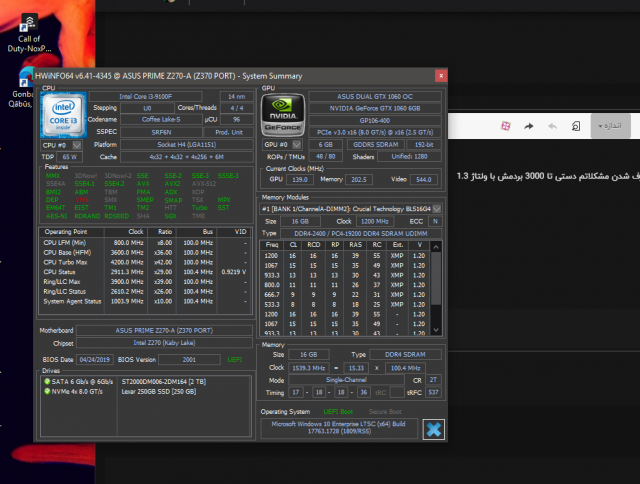Click the Freq column header in timings table
The width and height of the screenshot is (640, 484).
272,245
